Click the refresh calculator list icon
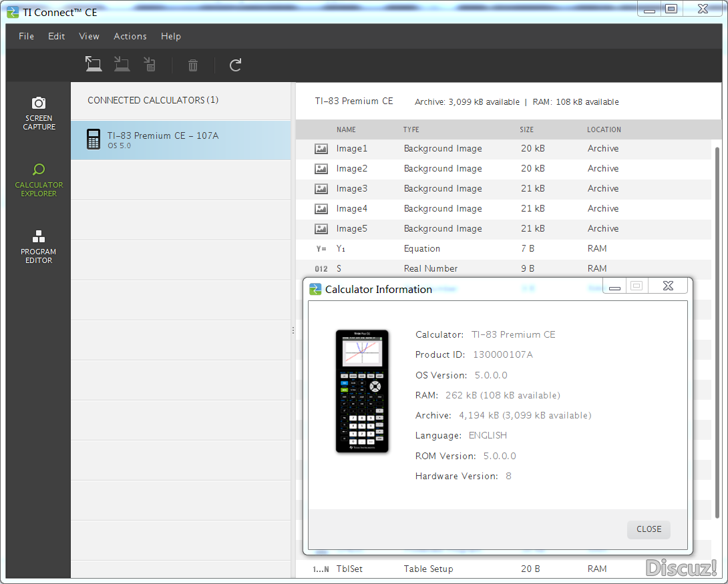Viewport: 728px width, 584px height. pos(235,65)
